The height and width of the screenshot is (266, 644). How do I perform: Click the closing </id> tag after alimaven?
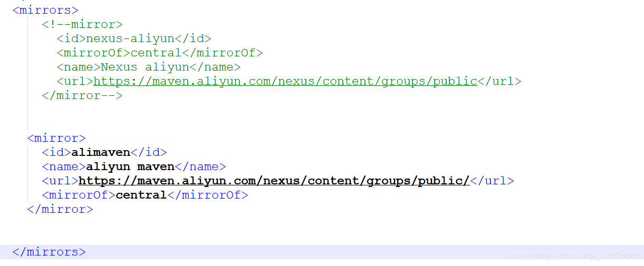pos(149,152)
